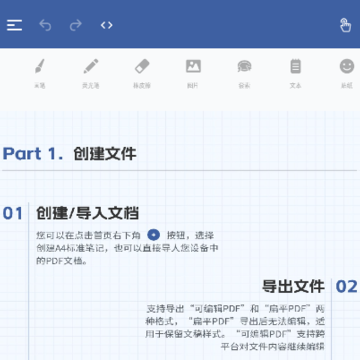Select the highlighter pencil (荧光笔) tool
The image size is (360, 360).
point(91,73)
